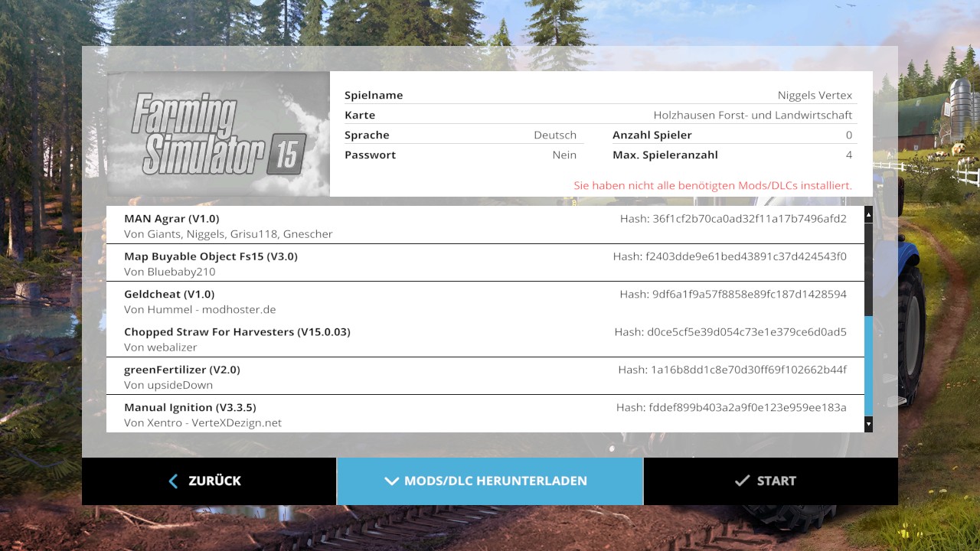This screenshot has height=551, width=980.
Task: Click the checkmark icon beside START
Action: (741, 481)
